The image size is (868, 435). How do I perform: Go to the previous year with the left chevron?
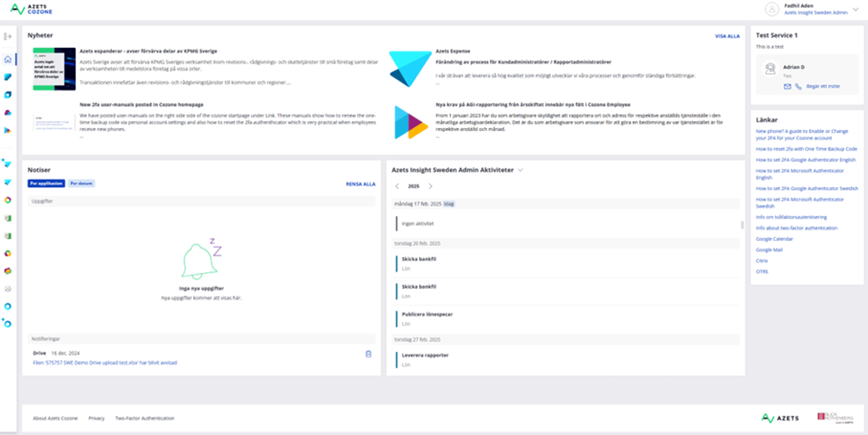tap(397, 186)
